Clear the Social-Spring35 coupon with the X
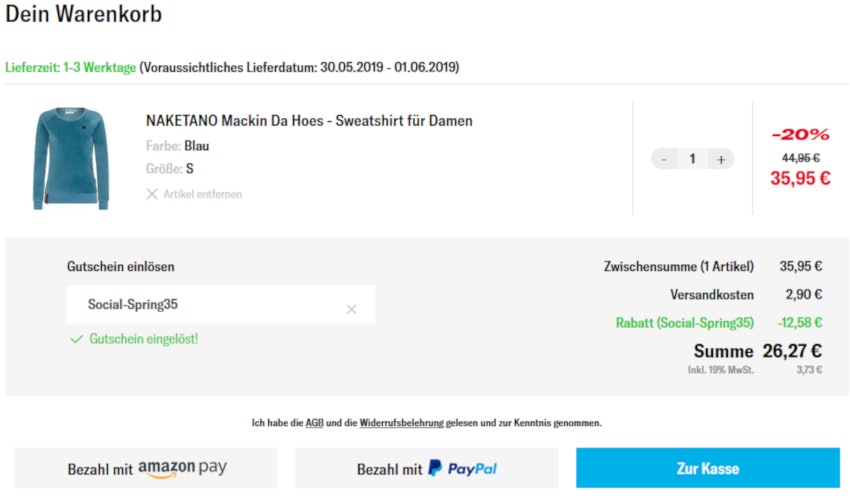Viewport: 850px width, 496px height. 351,309
